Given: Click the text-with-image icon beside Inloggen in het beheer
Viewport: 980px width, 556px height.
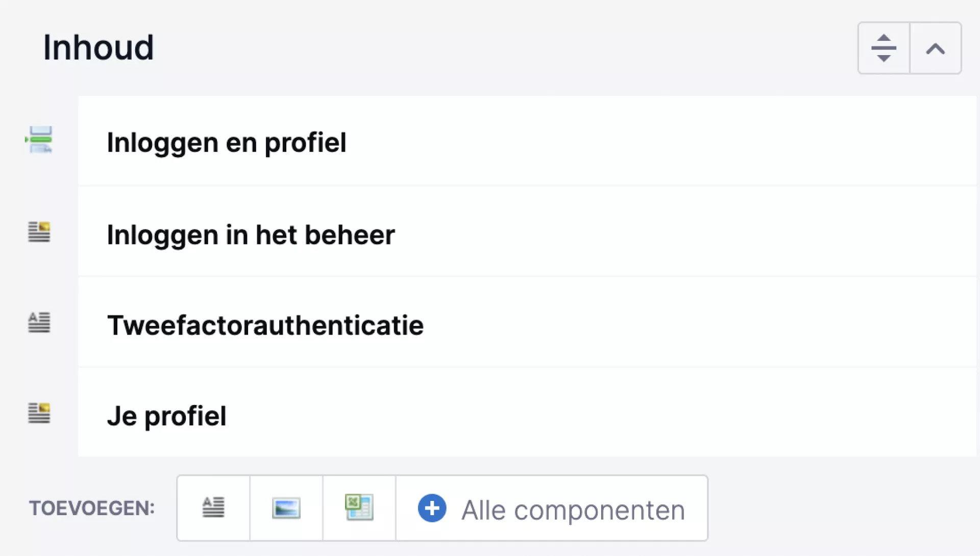Looking at the screenshot, I should coord(39,232).
